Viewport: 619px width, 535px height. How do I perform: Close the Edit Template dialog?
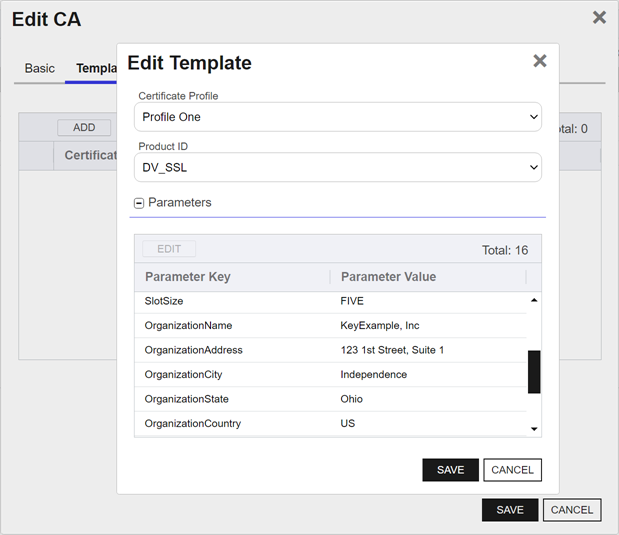[x=539, y=61]
